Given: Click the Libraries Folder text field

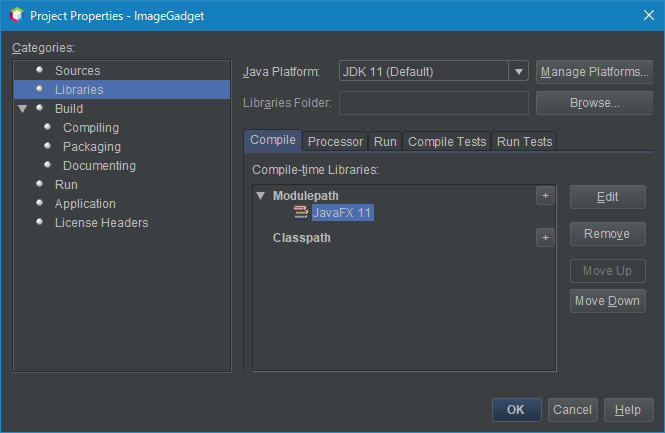Looking at the screenshot, I should click(x=433, y=103).
